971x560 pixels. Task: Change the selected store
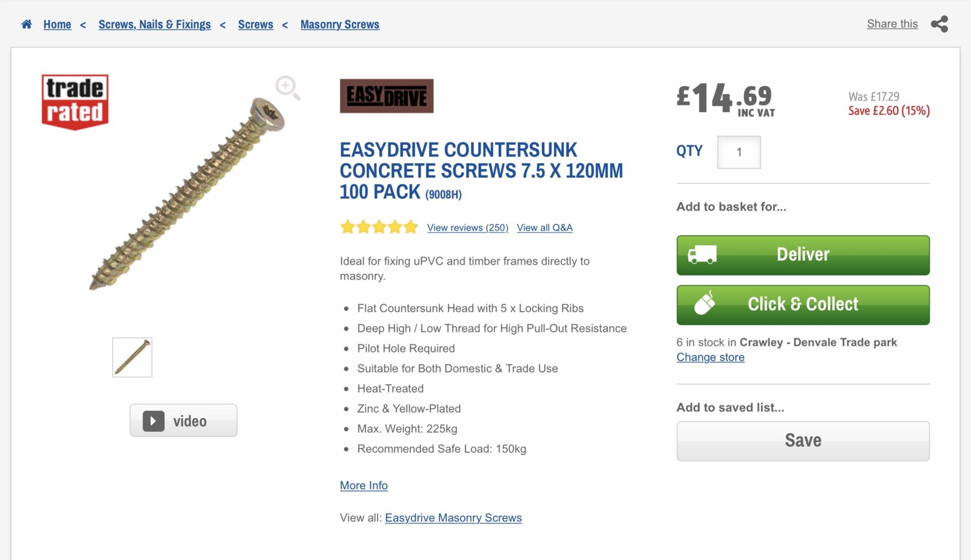tap(710, 357)
